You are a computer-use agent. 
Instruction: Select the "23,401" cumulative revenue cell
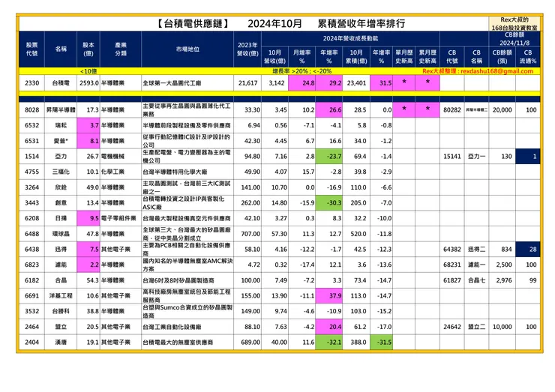coord(356,83)
